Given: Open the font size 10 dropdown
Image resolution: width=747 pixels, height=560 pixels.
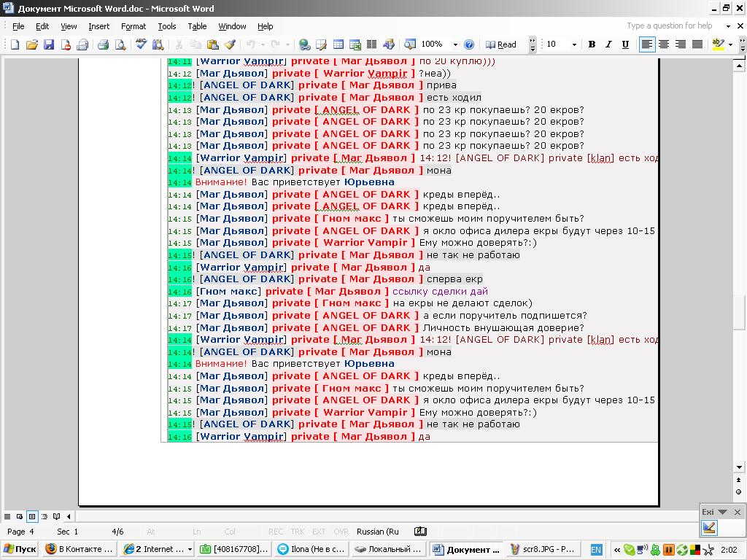Looking at the screenshot, I should coord(574,44).
